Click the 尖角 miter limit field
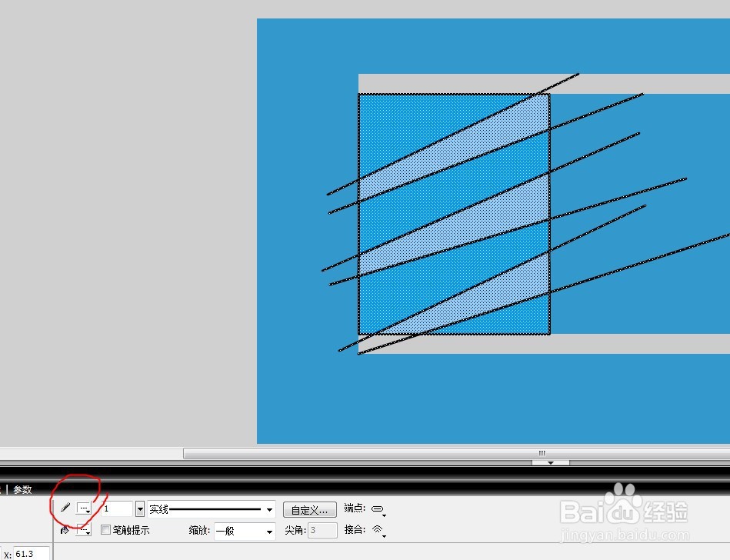The image size is (730, 560). pyautogui.click(x=322, y=530)
